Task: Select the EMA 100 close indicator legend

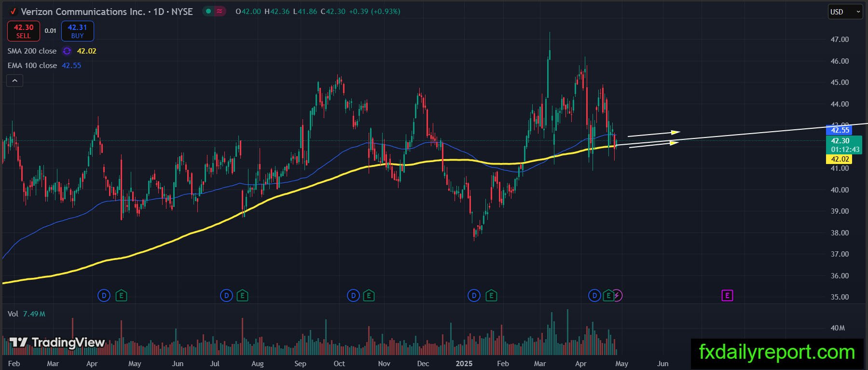Action: (32, 66)
